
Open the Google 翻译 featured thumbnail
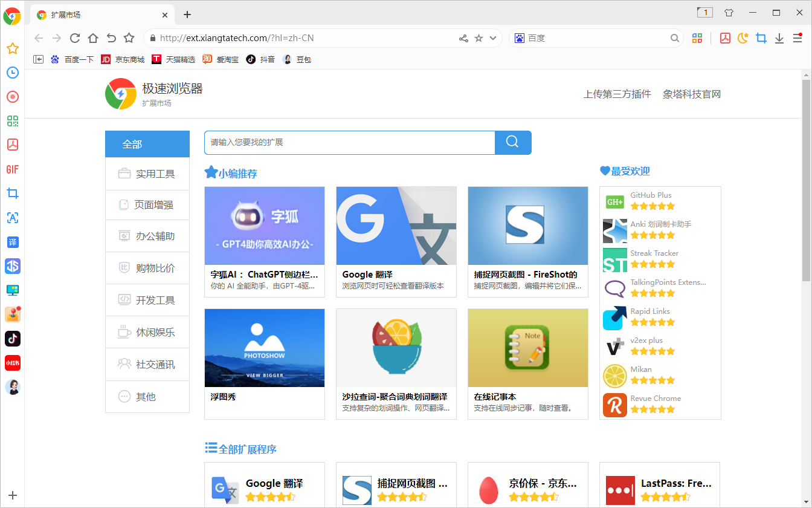396,226
